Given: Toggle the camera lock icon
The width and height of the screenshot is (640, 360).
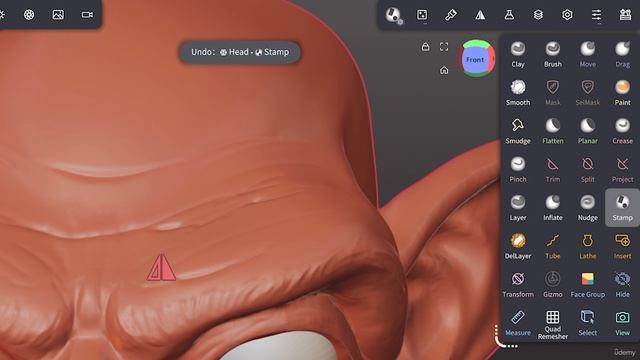Looking at the screenshot, I should click(425, 47).
